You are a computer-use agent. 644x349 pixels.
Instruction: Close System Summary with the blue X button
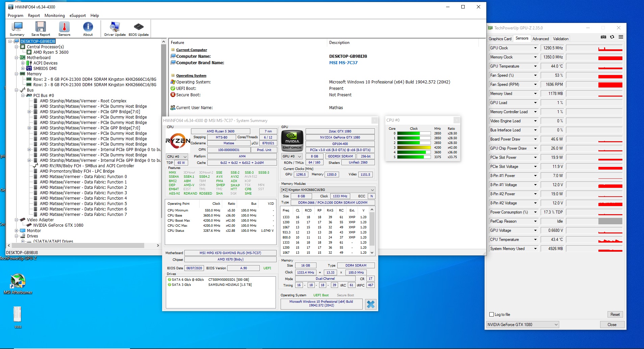[370, 304]
